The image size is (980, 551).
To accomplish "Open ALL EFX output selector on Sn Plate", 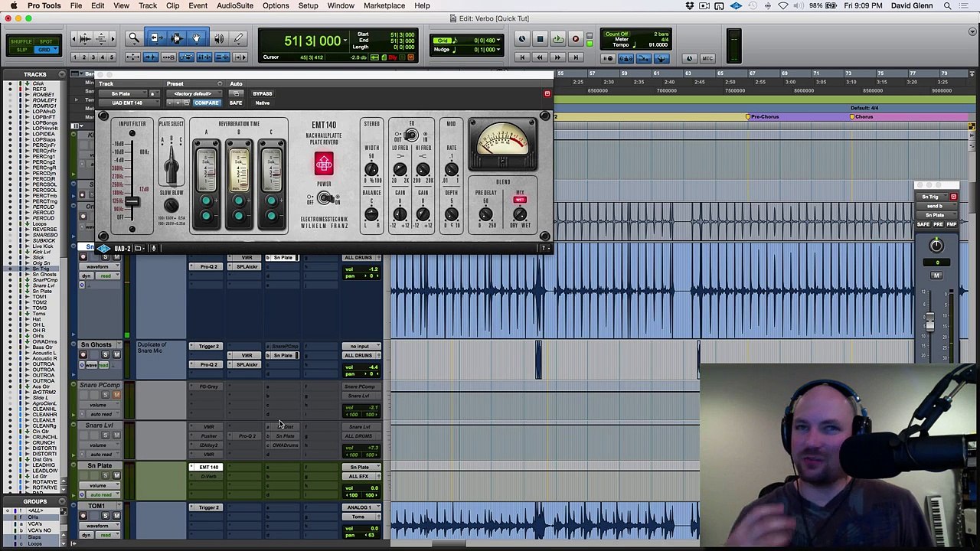I will (360, 476).
